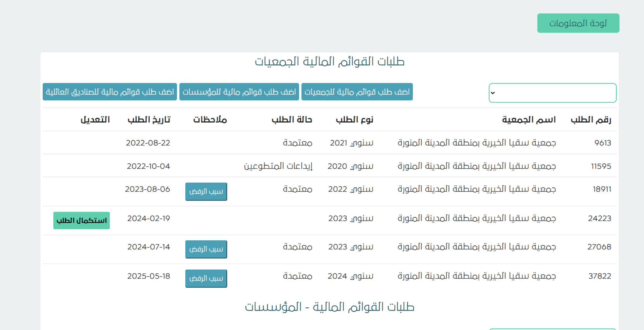Click the حالة الطلب column header
The width and height of the screenshot is (644, 330).
tap(292, 120)
